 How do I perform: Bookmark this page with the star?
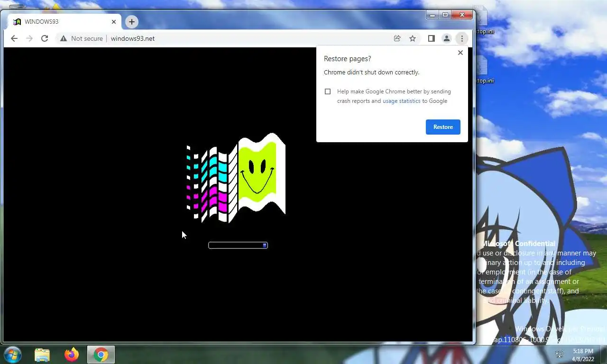tap(413, 38)
